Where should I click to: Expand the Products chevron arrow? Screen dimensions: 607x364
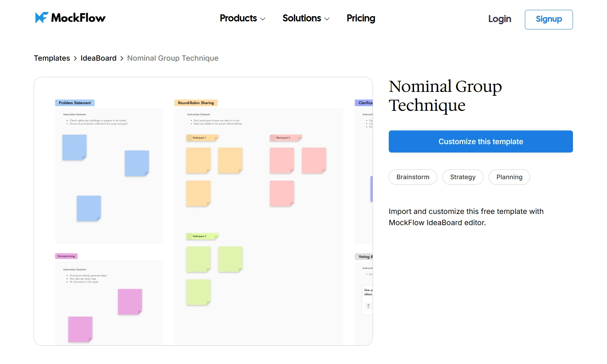point(263,19)
